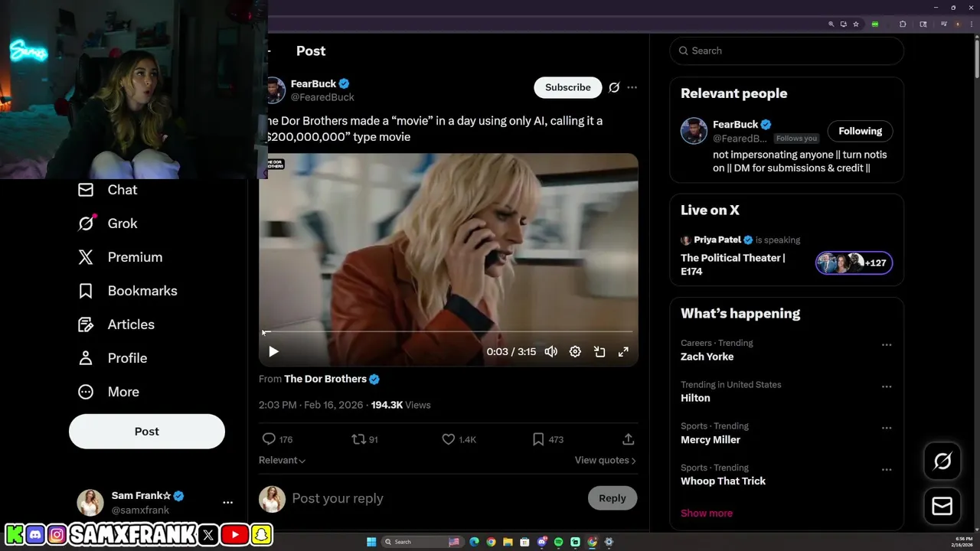
Task: Open the More menu in sidebar
Action: [108, 392]
